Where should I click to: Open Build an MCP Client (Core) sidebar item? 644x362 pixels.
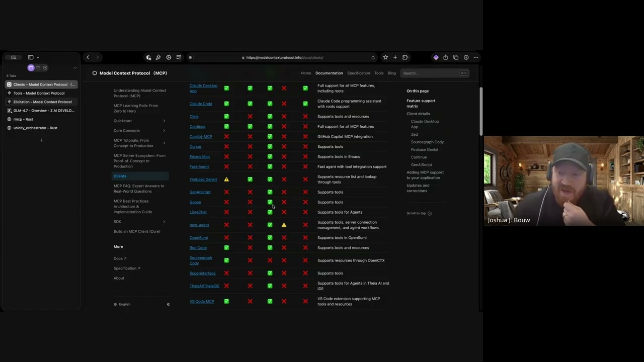137,231
